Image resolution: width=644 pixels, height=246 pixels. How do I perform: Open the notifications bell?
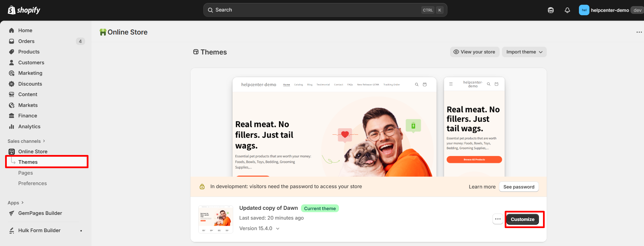pos(567,10)
